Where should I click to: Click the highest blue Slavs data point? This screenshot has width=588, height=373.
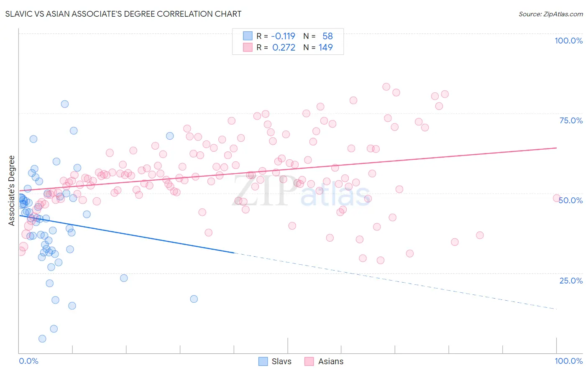pyautogui.click(x=65, y=104)
